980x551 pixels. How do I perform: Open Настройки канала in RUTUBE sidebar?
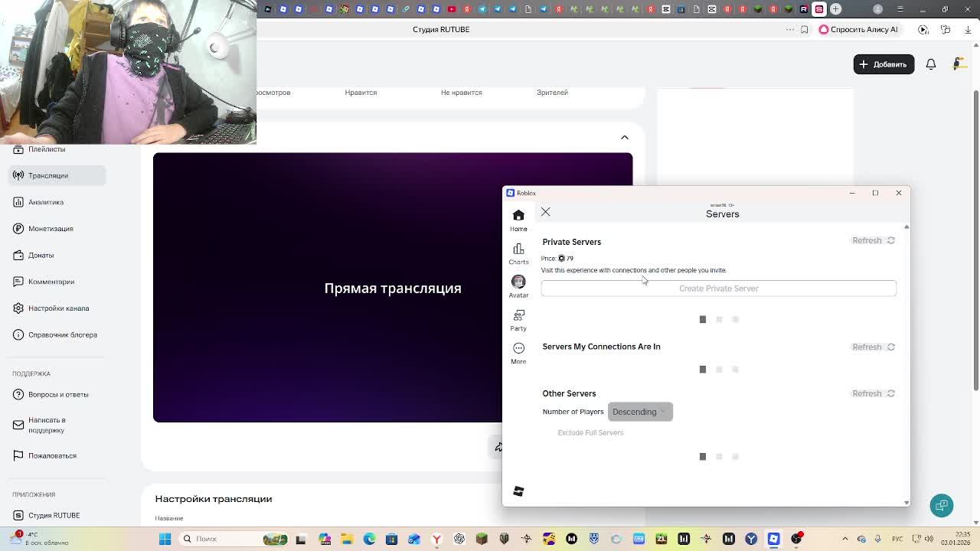coord(58,308)
